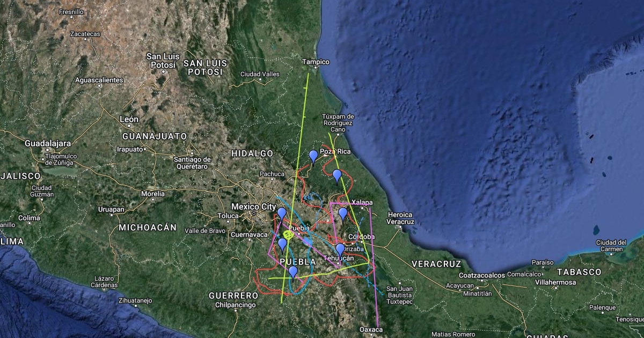Select the Colima label
The image size is (644, 338).
point(29,218)
